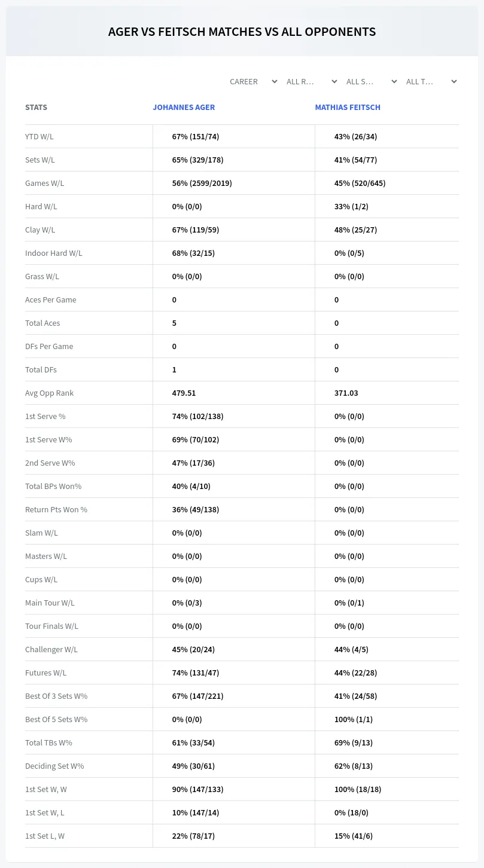Open Johannes Ager player link
Image resolution: width=484 pixels, height=868 pixels.
[184, 108]
